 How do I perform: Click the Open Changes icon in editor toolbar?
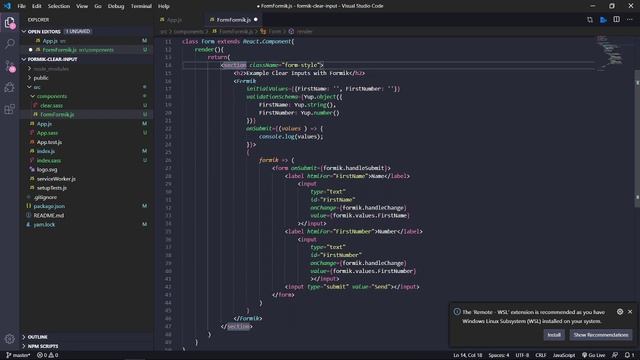(x=590, y=20)
